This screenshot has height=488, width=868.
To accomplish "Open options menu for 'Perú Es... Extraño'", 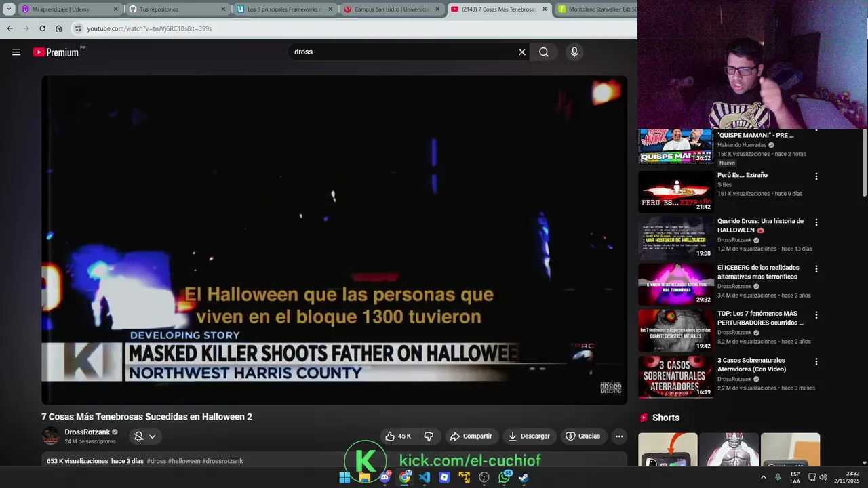I will (x=816, y=176).
